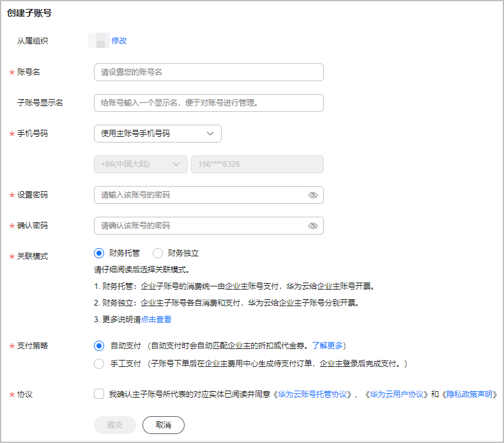This screenshot has width=504, height=443.
Task: Check the agreement confirmation checkbox
Action: click(x=99, y=394)
